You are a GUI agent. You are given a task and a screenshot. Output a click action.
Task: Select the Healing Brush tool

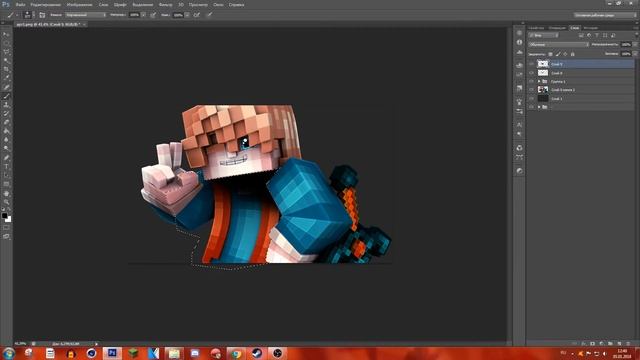(6, 87)
